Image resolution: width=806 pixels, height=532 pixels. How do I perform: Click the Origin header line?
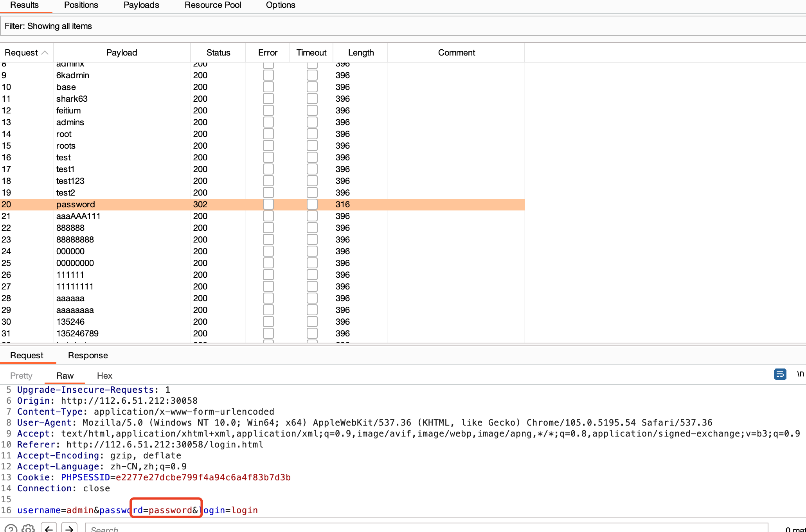[x=108, y=401]
